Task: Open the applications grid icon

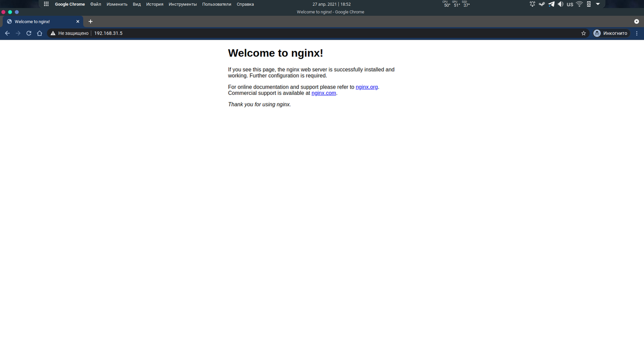Action: (x=46, y=4)
